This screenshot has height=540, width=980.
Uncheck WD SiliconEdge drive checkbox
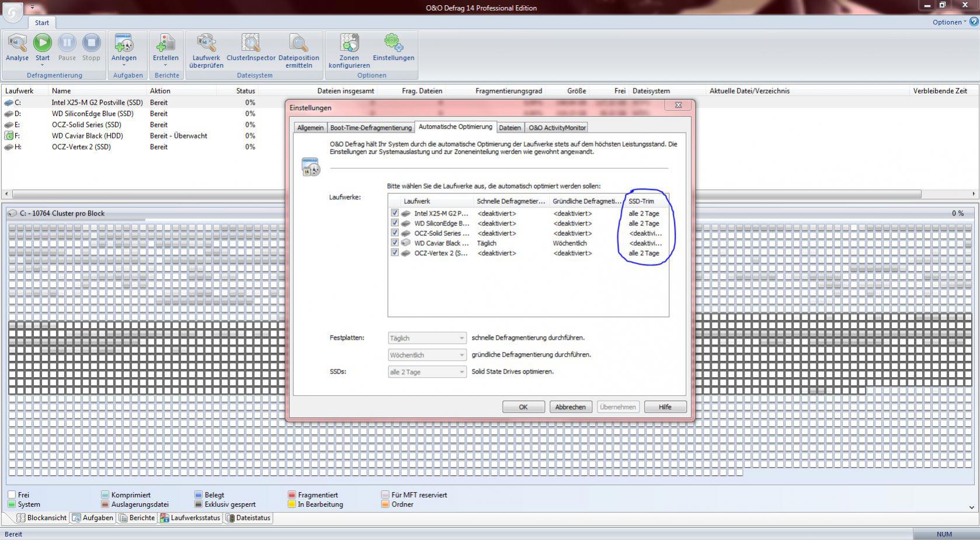pyautogui.click(x=395, y=223)
